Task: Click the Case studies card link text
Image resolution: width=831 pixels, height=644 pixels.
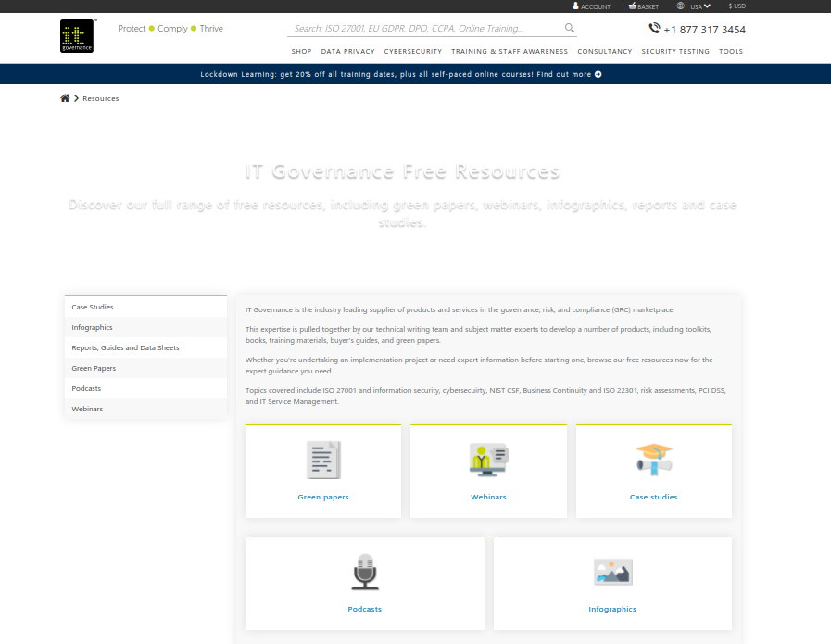Action: [x=653, y=498]
